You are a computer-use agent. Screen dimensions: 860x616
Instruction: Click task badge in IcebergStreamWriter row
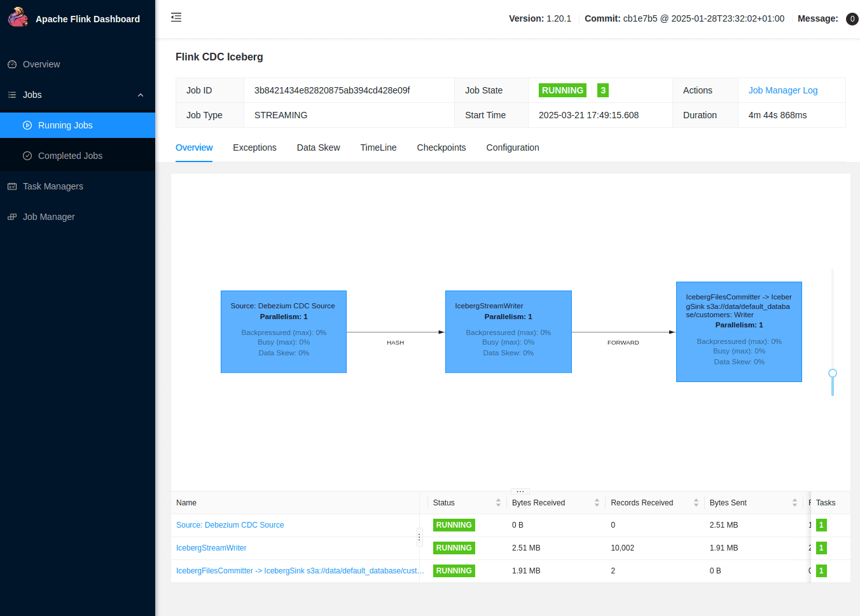coord(821,548)
